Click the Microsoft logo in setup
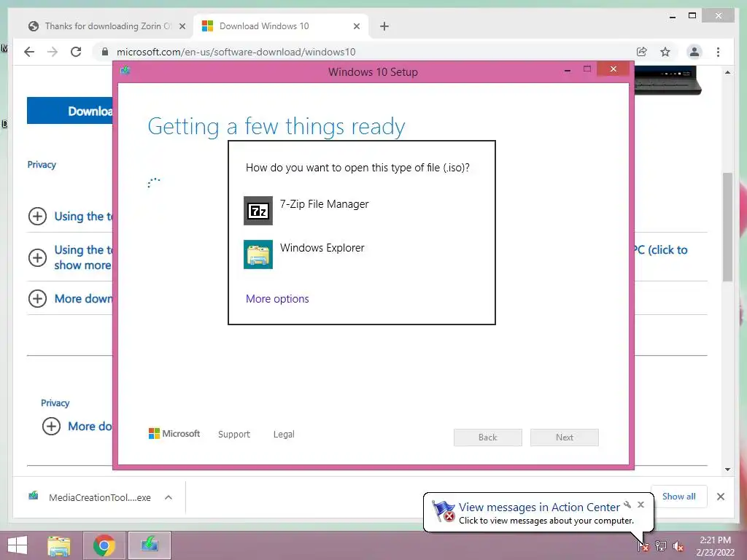Viewport: 747px width, 560px height. (x=174, y=433)
